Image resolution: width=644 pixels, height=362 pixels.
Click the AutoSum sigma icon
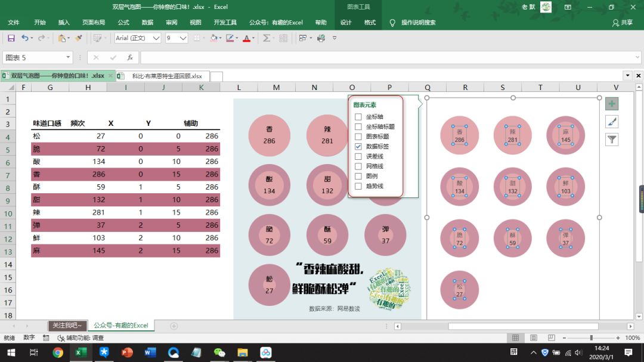coord(267,38)
